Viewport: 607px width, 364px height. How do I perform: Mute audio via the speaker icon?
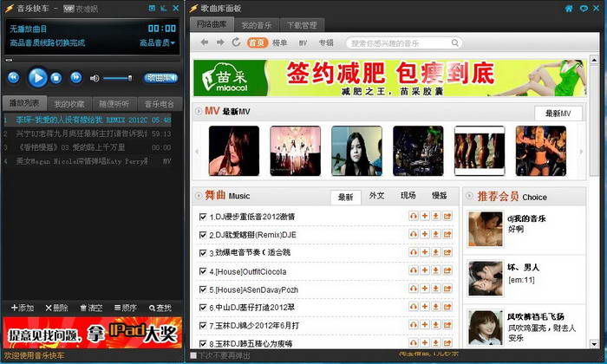point(95,78)
